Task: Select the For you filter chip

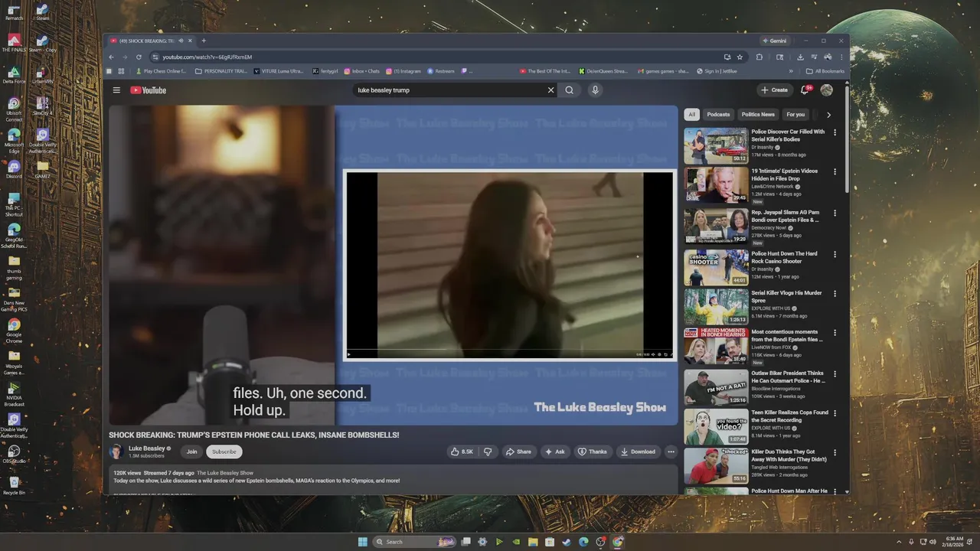Action: point(795,115)
